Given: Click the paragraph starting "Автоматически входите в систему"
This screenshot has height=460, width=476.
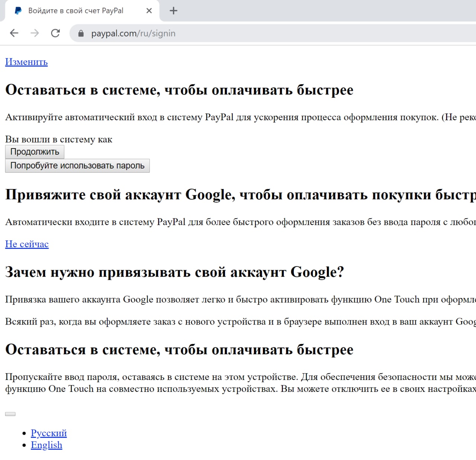Looking at the screenshot, I should (241, 222).
